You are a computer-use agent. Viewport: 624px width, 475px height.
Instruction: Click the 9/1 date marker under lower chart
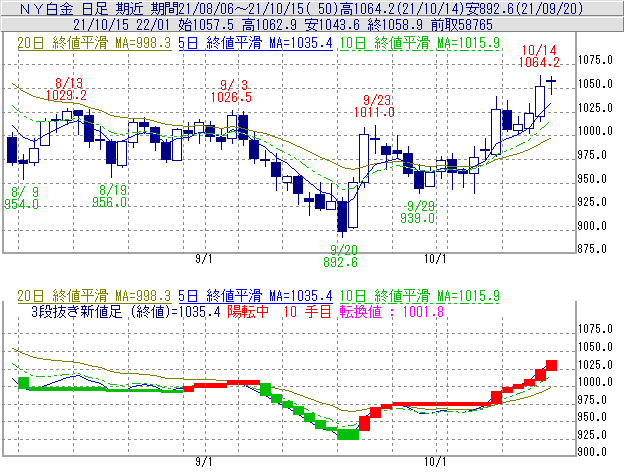[203, 462]
